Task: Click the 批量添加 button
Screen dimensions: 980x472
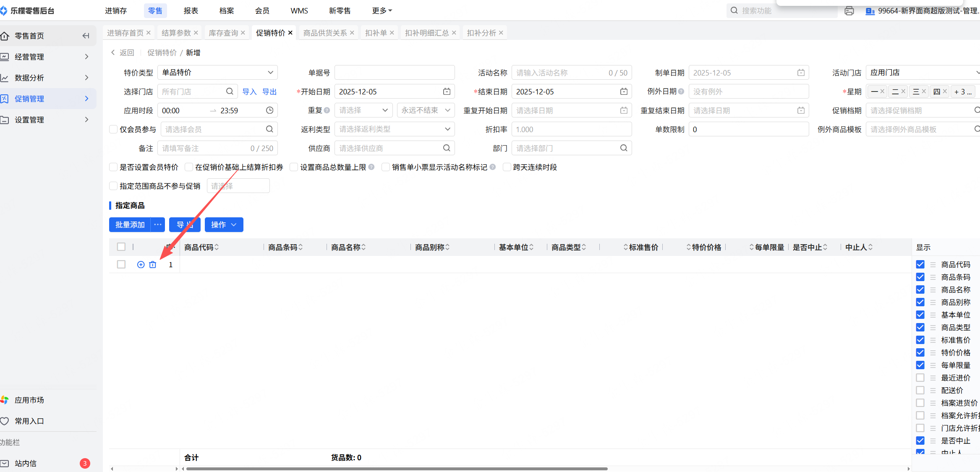Action: [130, 225]
